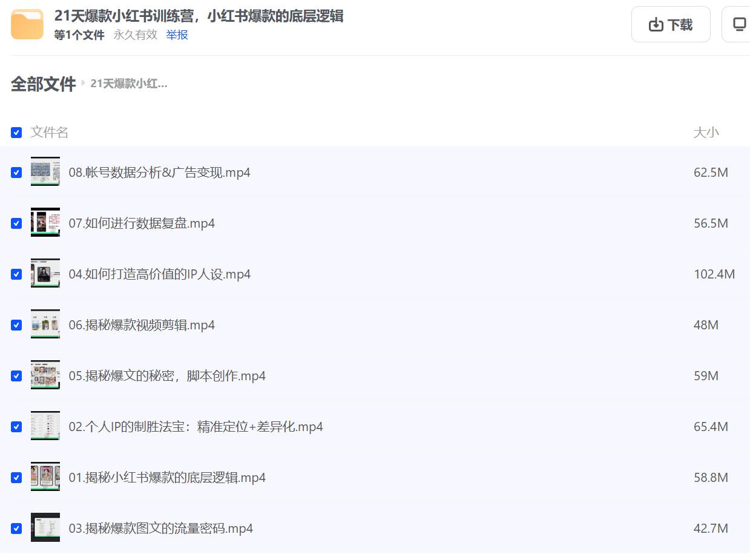The height and width of the screenshot is (560, 750).
Task: Uncheck the 04.如何打造高价值的IP人设.mp4 checkbox
Action: (16, 274)
